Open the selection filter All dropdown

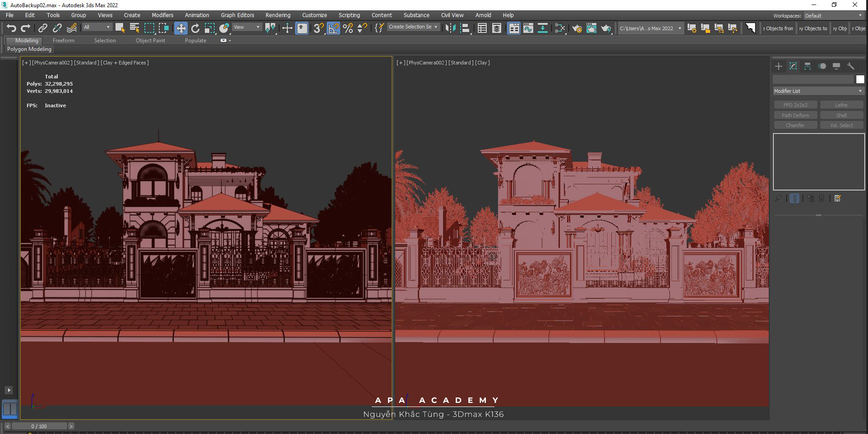[x=97, y=27]
